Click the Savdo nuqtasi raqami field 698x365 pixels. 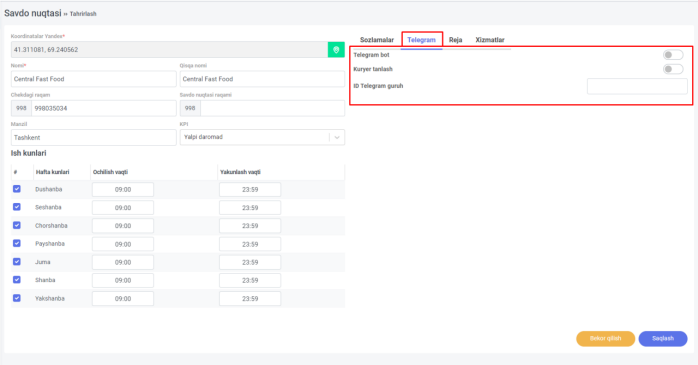pyautogui.click(x=272, y=108)
